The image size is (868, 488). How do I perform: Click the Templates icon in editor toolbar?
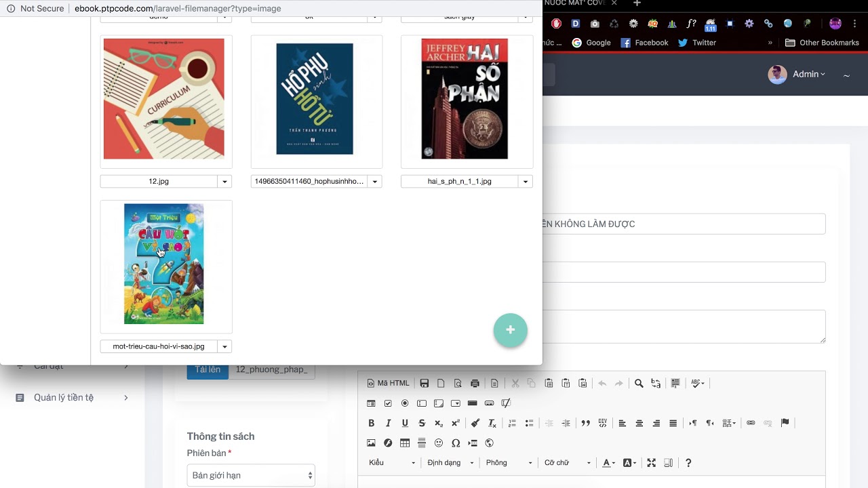494,384
